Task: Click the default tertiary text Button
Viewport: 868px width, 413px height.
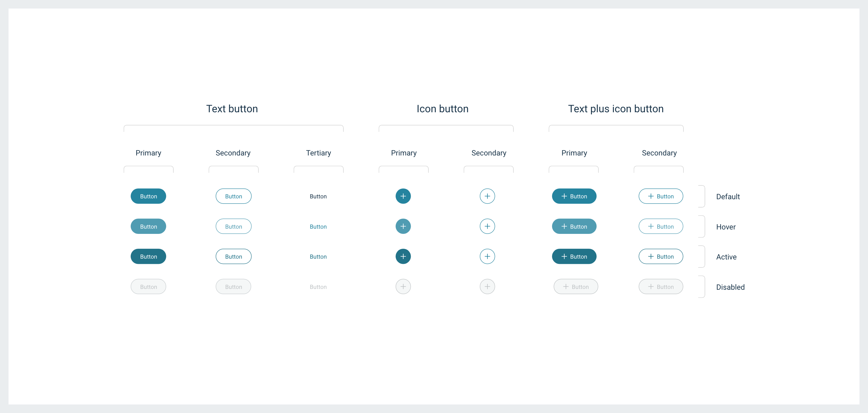Action: (x=318, y=196)
